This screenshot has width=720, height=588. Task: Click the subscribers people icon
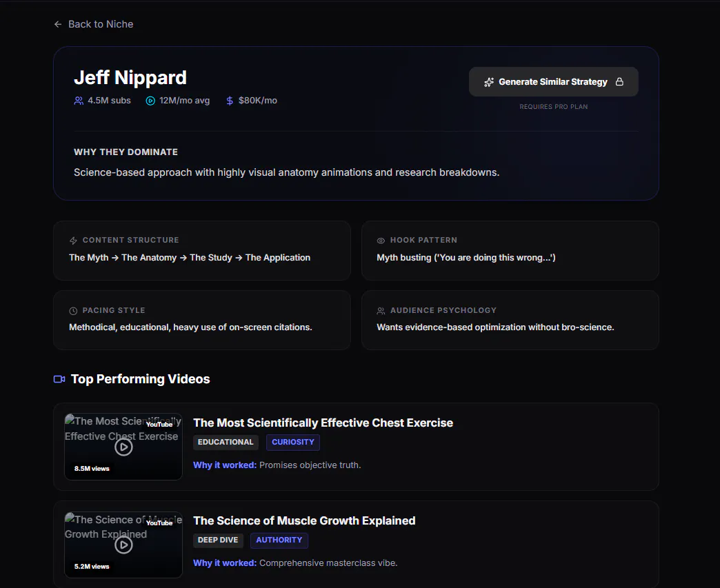point(79,101)
